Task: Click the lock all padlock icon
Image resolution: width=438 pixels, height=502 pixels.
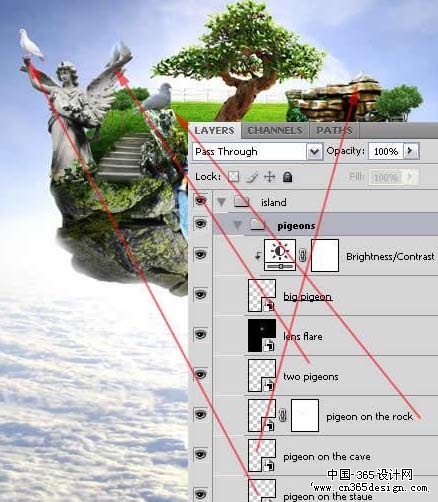Action: pos(287,177)
